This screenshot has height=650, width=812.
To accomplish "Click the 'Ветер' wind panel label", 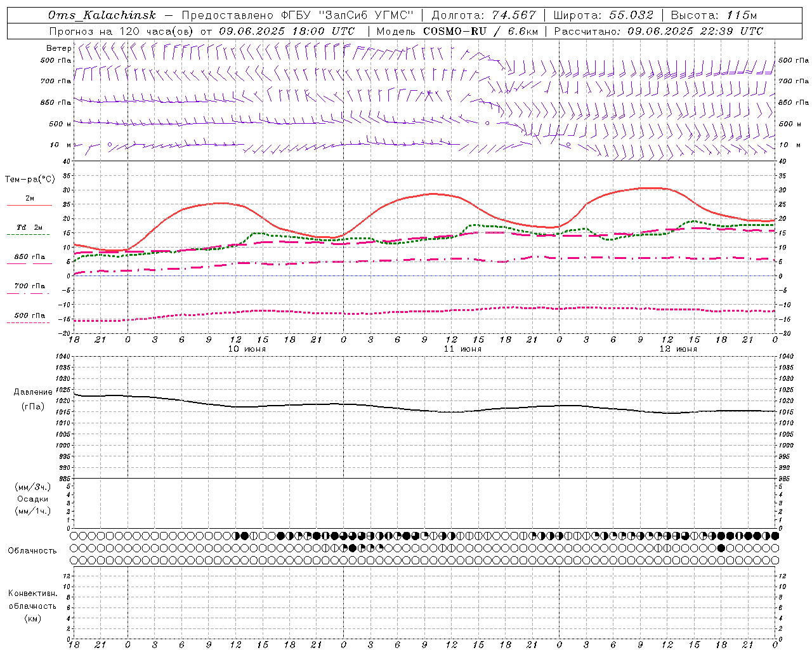I will (x=58, y=48).
